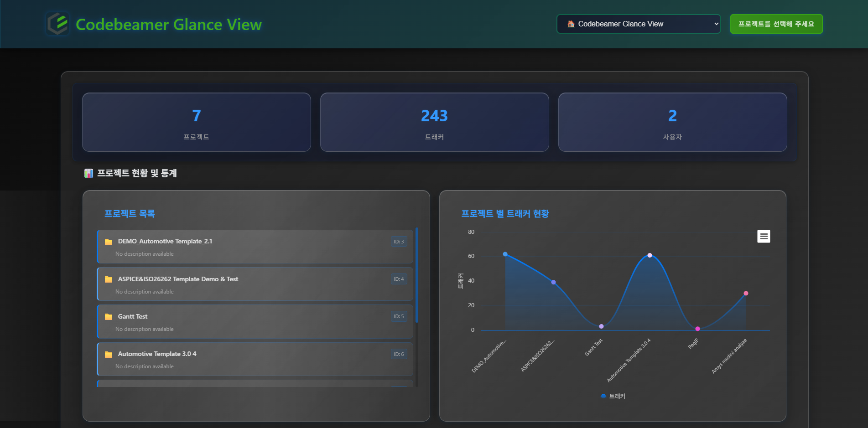Click the folder icon beside ASPICE&ISO26262 Template Demo & Test
Viewport: 868px width, 428px height.
click(109, 278)
